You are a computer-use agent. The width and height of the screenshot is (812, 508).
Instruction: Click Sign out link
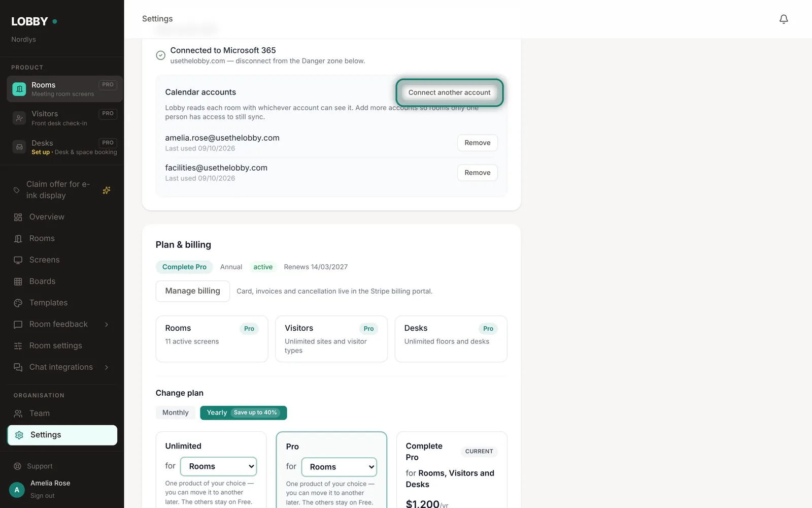[x=42, y=496]
